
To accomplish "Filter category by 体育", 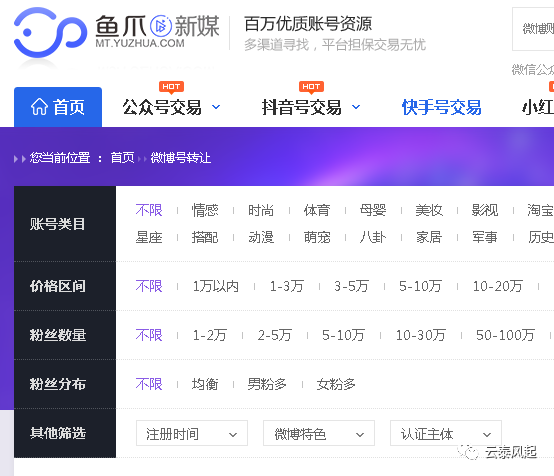I will click(317, 210).
